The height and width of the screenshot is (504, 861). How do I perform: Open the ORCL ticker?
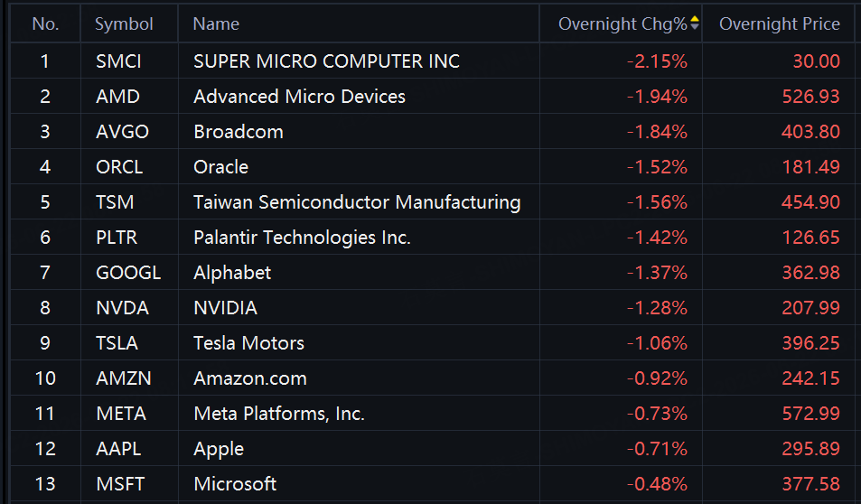click(x=119, y=167)
